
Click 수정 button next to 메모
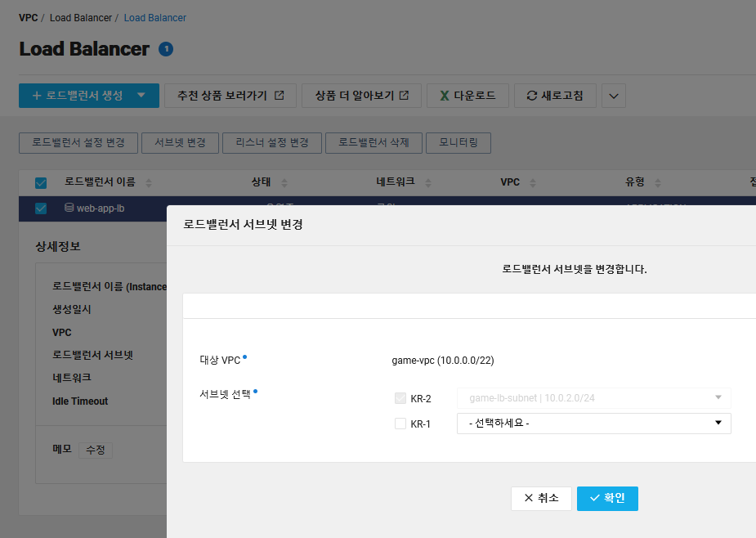pyautogui.click(x=96, y=451)
